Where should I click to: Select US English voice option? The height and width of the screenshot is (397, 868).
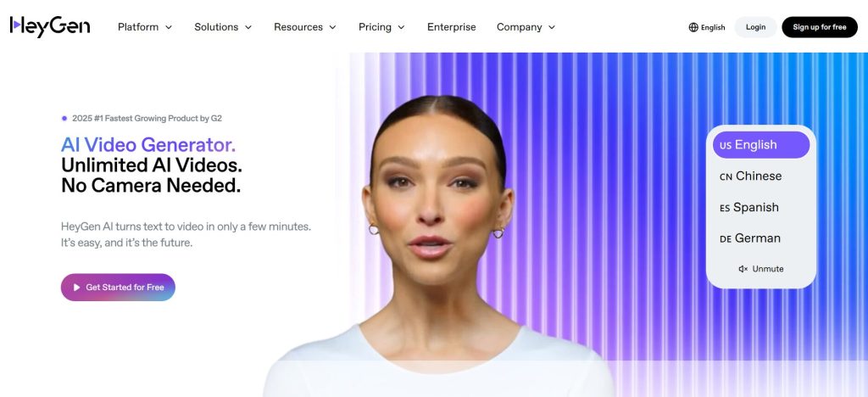(x=760, y=145)
